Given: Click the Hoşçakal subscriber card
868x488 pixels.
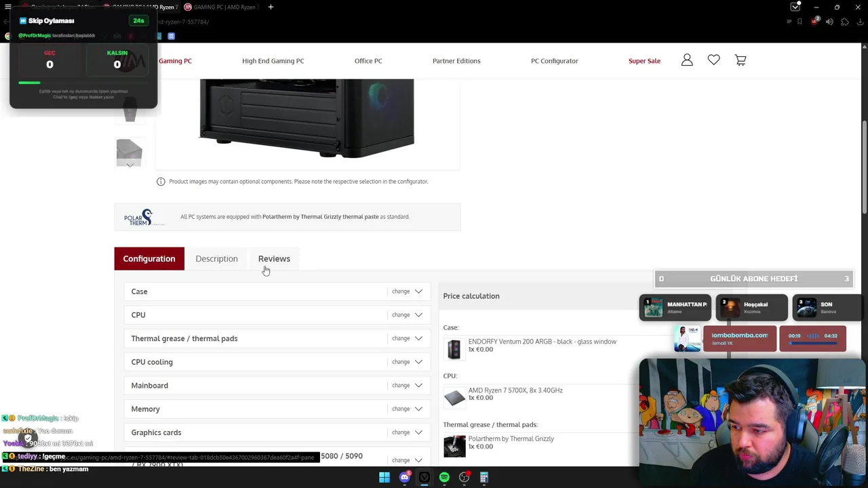Looking at the screenshot, I should point(752,308).
